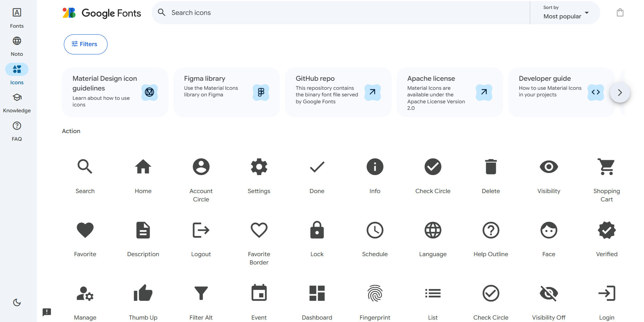The image size is (644, 322).
Task: Choose the Event calendar icon
Action: pyautogui.click(x=259, y=293)
